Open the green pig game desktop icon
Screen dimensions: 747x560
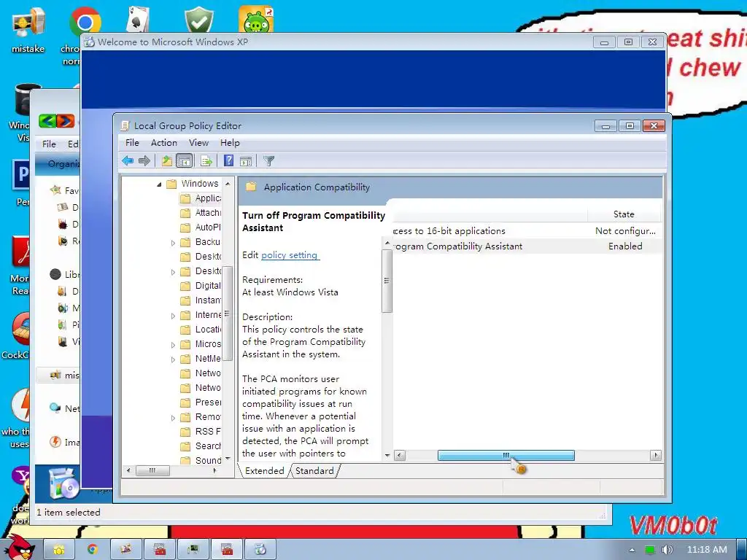tap(256, 19)
